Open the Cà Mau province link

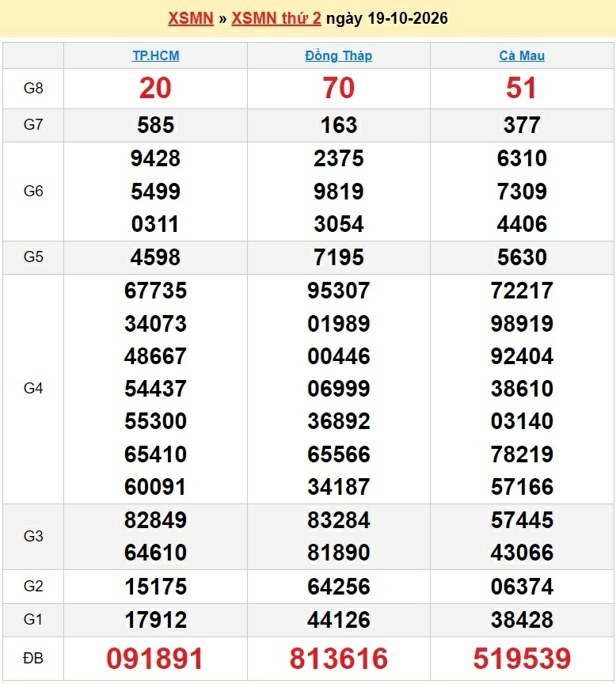[x=522, y=56]
